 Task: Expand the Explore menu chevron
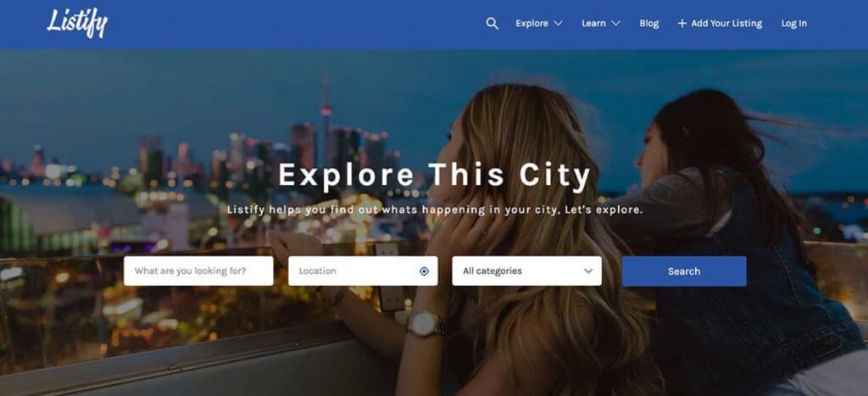[558, 23]
